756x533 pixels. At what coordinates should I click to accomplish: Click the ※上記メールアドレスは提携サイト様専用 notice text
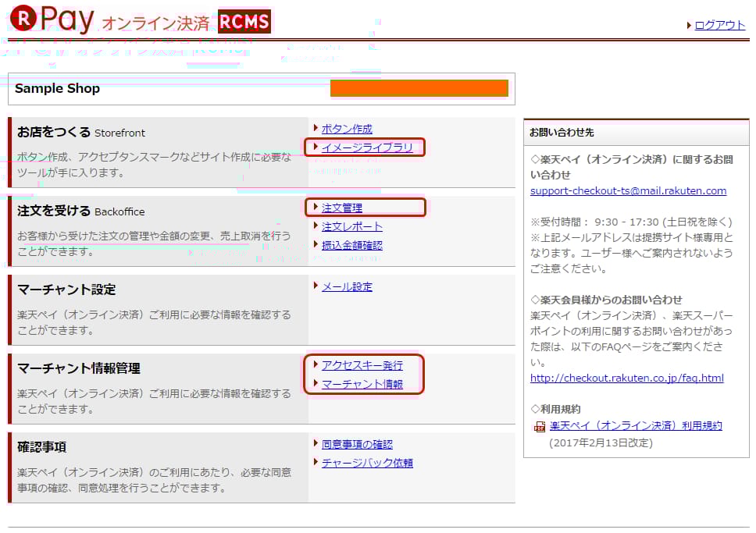(x=632, y=253)
